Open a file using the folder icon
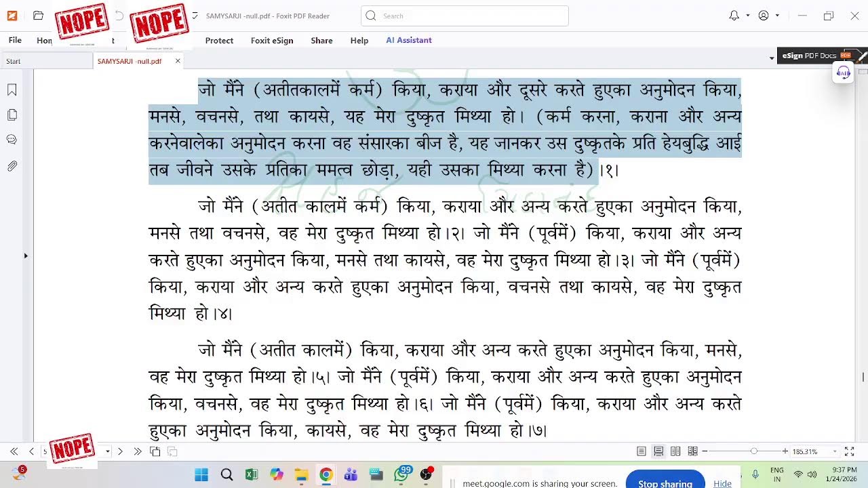 pos(38,16)
